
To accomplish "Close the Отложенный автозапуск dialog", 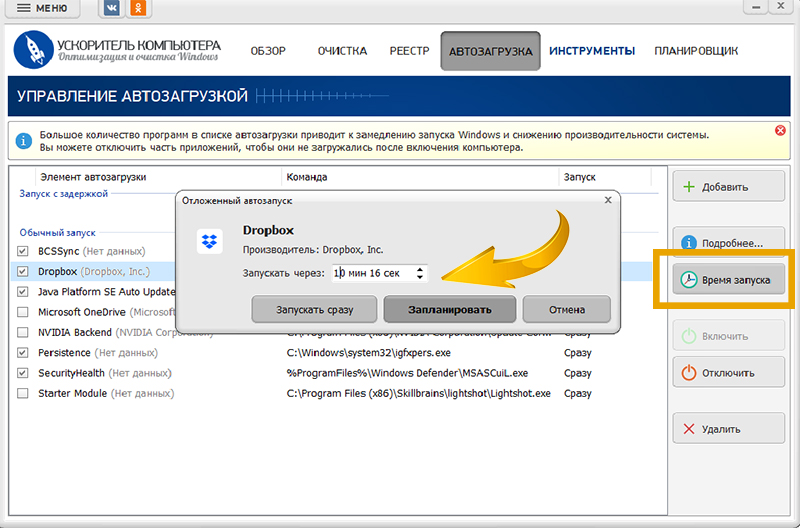I will (608, 200).
